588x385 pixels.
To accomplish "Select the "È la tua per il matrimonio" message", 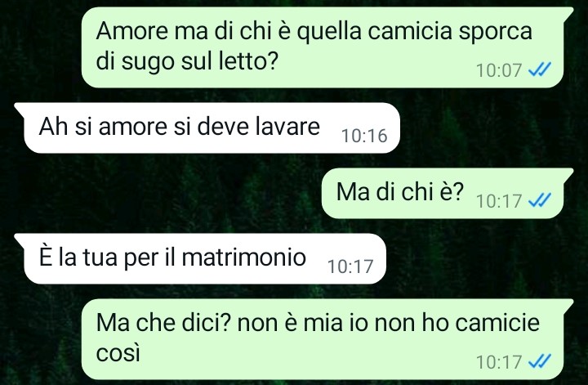I will pos(200,258).
